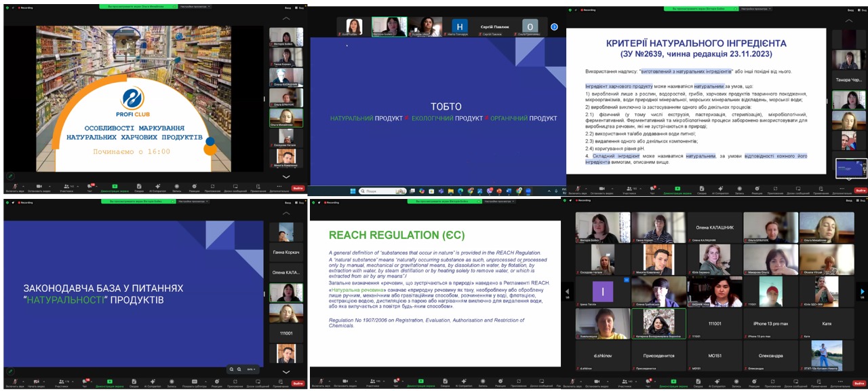Image resolution: width=868 pixels, height=391 pixels.
Task: Open Реакции in the КРИТЕРІЇ НАТУРАЛЬНОГО ІНГРЕДІЄНТА window
Action: coord(757,190)
